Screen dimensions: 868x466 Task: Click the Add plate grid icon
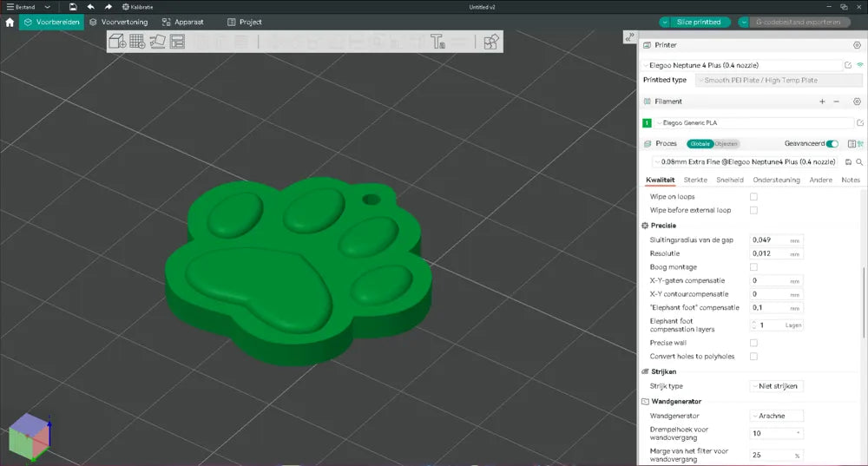point(137,41)
